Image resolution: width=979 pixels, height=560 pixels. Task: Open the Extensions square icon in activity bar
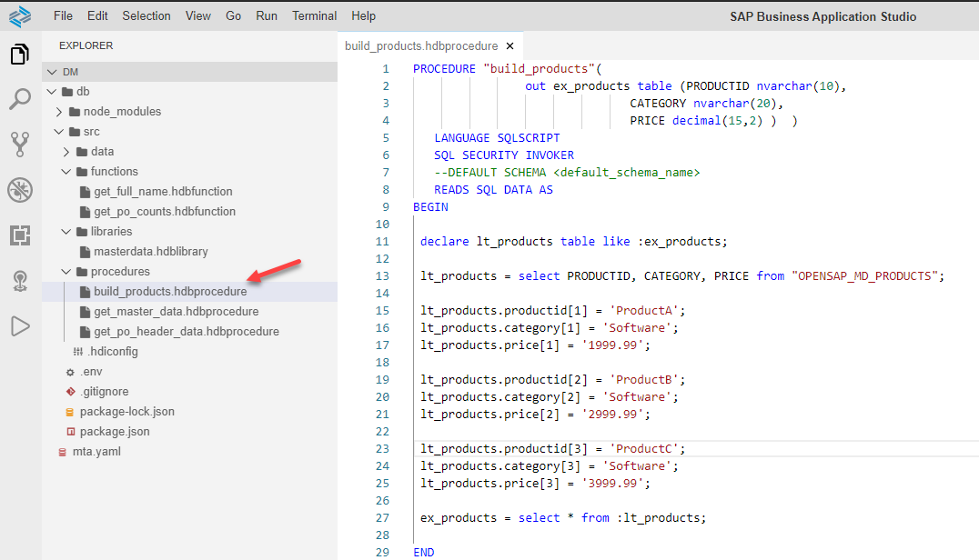[20, 235]
